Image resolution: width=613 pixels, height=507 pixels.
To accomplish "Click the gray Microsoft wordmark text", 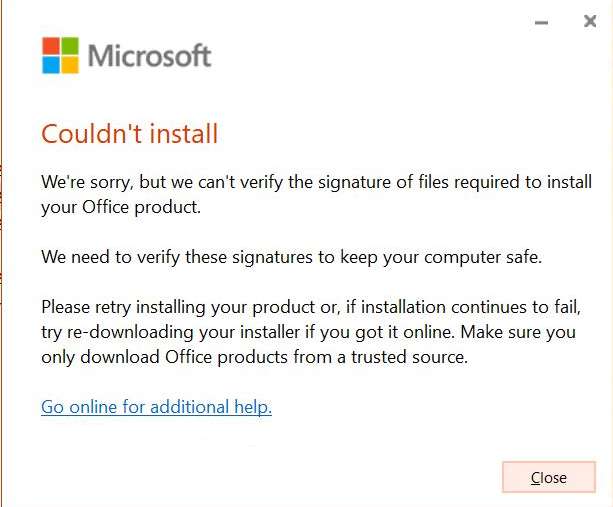I will (x=150, y=55).
